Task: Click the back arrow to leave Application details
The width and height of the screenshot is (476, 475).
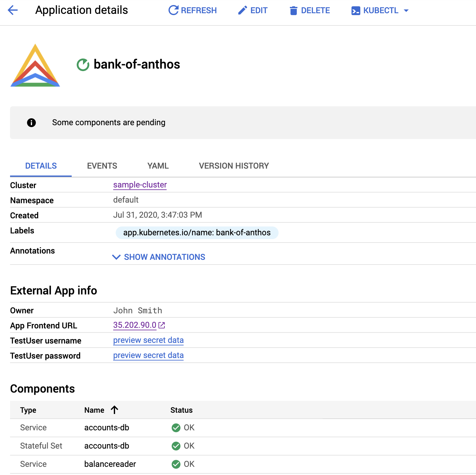Action: tap(13, 10)
